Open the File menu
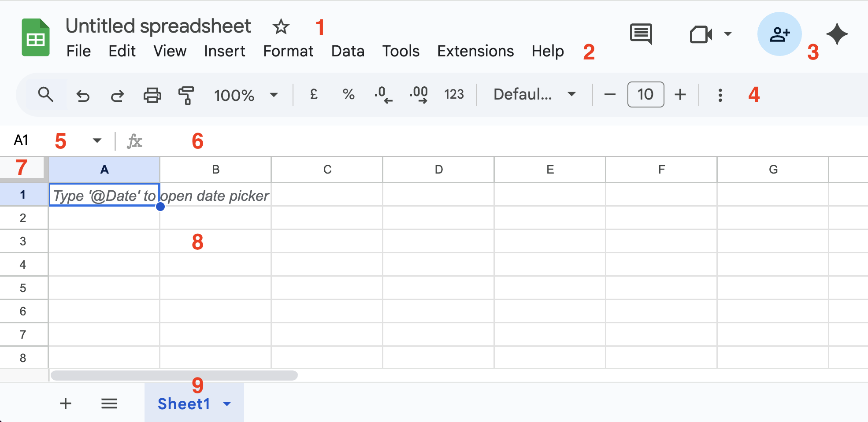 coord(78,51)
